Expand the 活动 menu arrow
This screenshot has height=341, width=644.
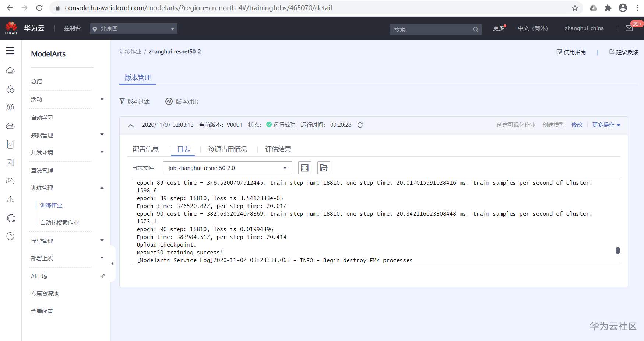(x=102, y=99)
